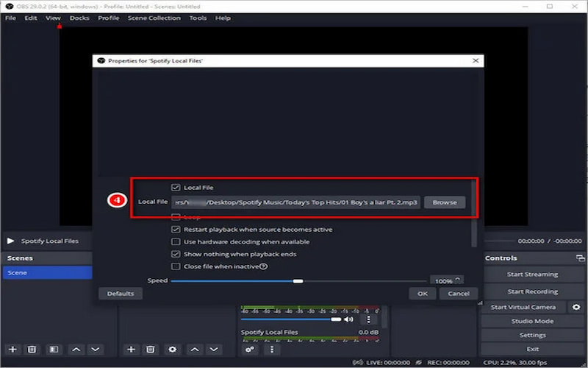The height and width of the screenshot is (368, 588).
Task: Click the REC status icon
Action: (x=419, y=362)
